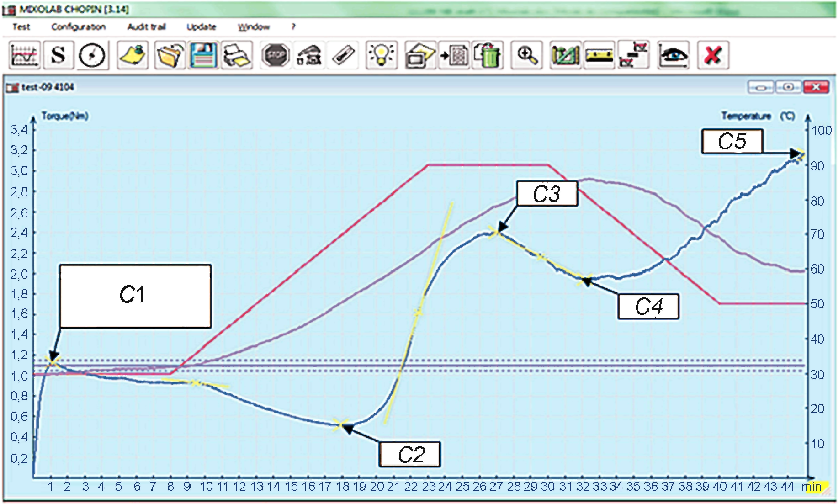Open file with the folder icon
This screenshot has height=504, width=838.
[x=170, y=55]
